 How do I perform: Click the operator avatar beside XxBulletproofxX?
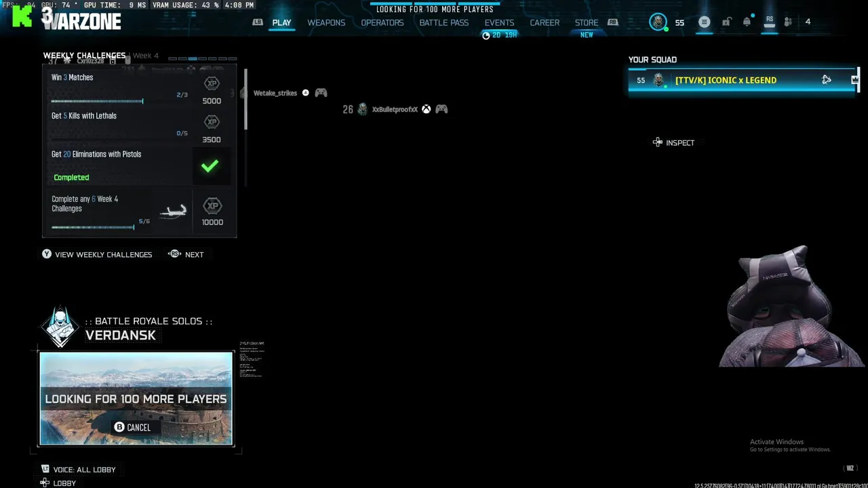pyautogui.click(x=363, y=109)
